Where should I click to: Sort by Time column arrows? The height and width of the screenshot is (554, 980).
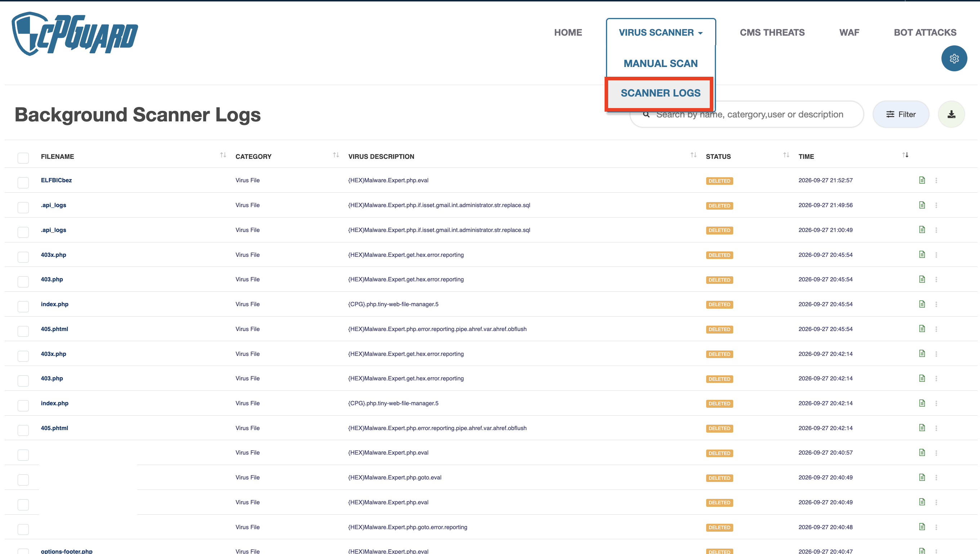(x=905, y=155)
